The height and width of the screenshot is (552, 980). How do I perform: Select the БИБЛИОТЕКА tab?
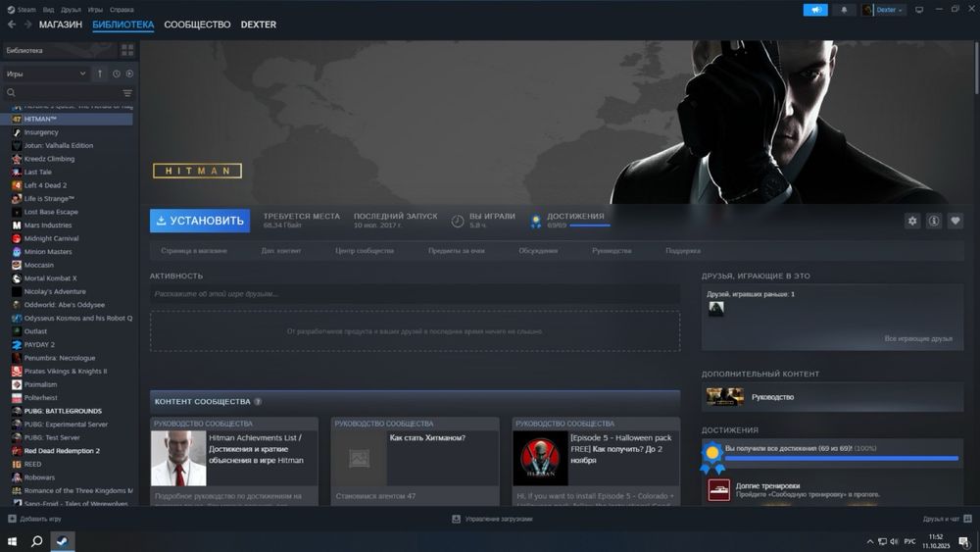tap(123, 25)
